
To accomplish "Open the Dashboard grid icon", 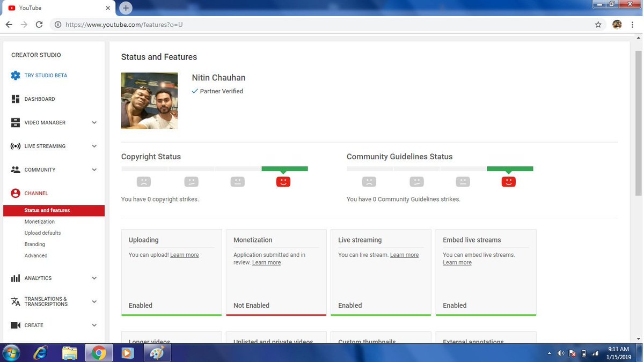I will click(16, 99).
